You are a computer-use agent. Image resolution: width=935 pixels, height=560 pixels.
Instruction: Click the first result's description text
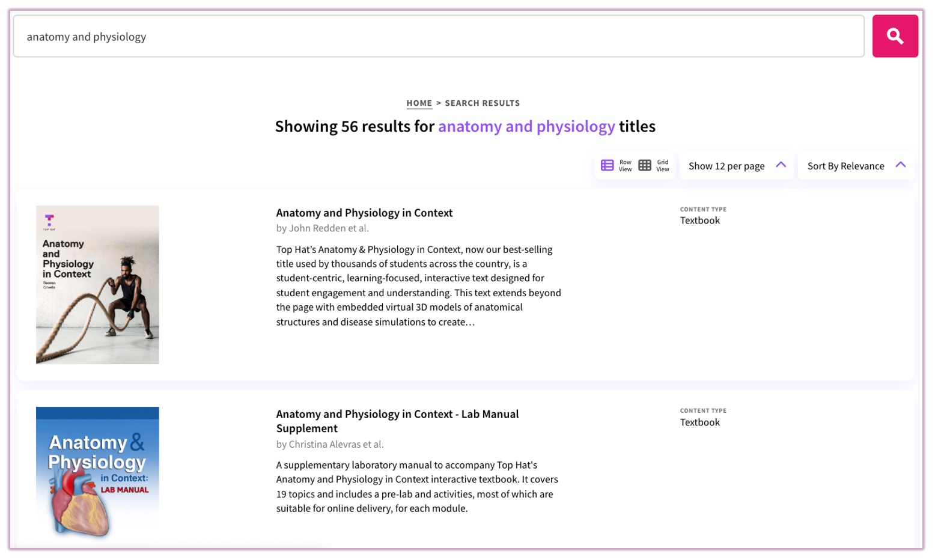(419, 285)
